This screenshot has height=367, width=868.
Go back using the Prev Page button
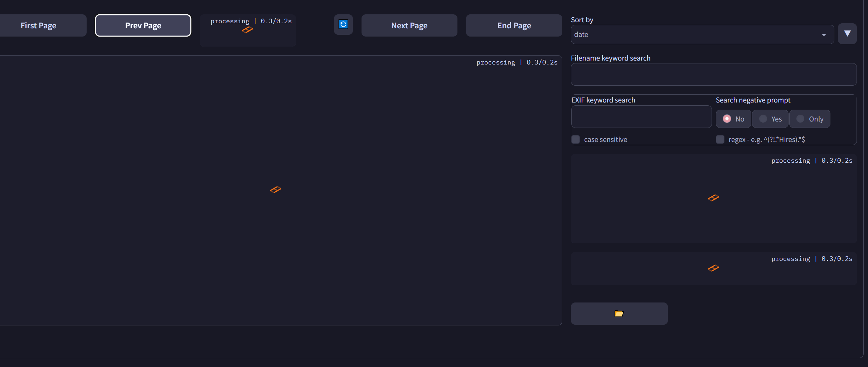point(143,25)
